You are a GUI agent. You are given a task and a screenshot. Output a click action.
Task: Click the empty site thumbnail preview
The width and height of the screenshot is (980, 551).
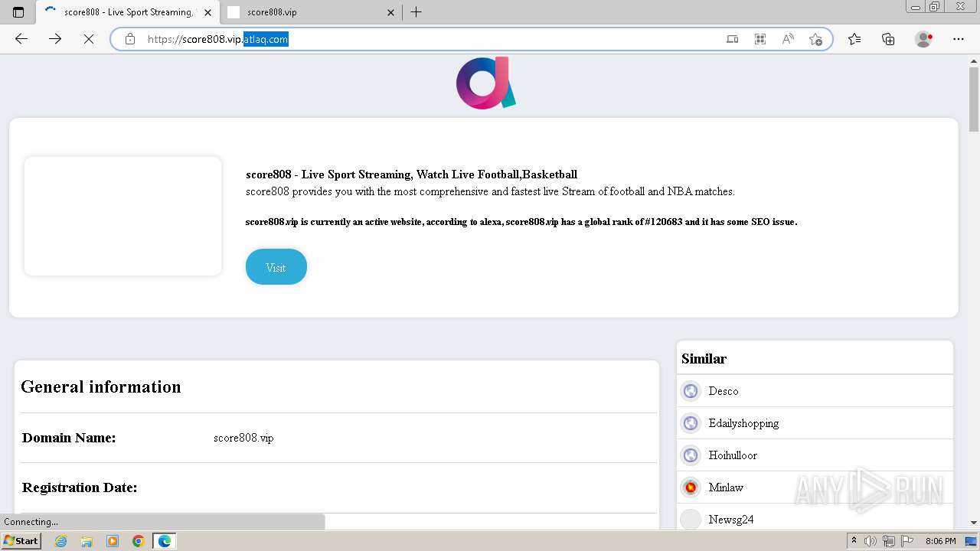(122, 216)
